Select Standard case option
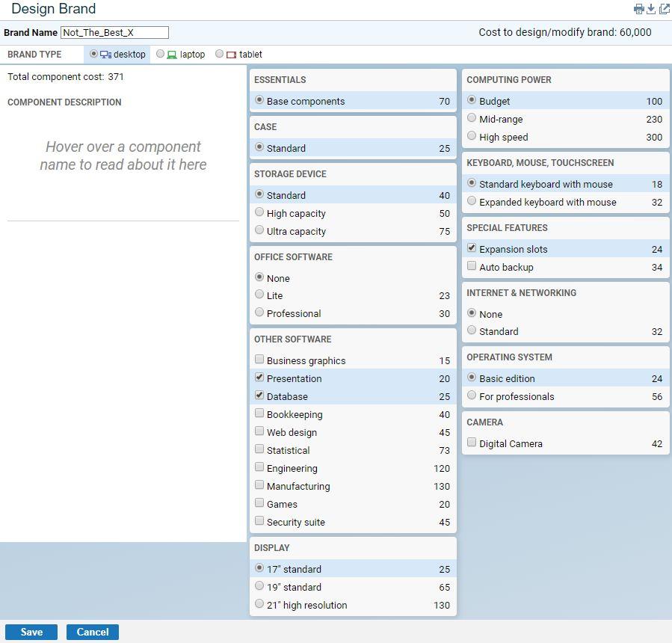Image resolution: width=672 pixels, height=643 pixels. point(259,147)
